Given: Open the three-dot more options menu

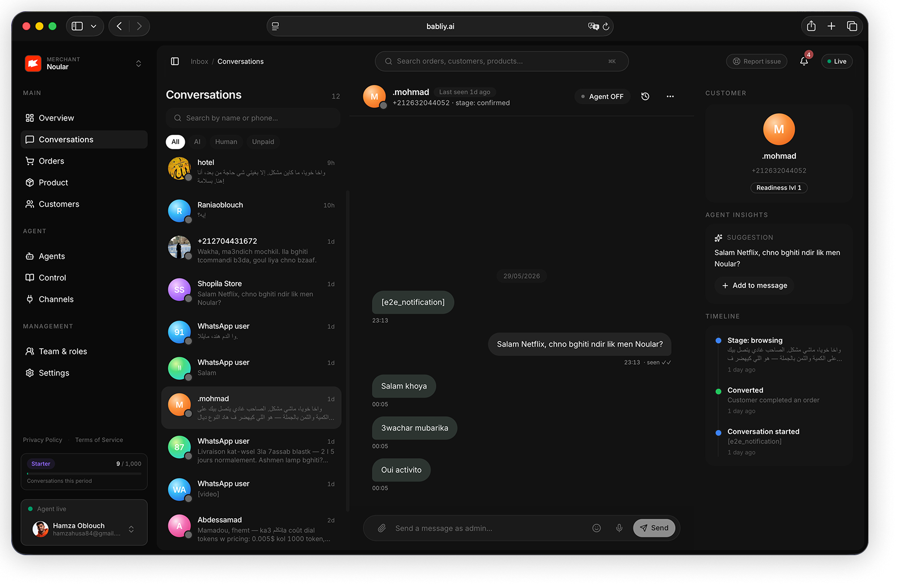Looking at the screenshot, I should (x=671, y=96).
